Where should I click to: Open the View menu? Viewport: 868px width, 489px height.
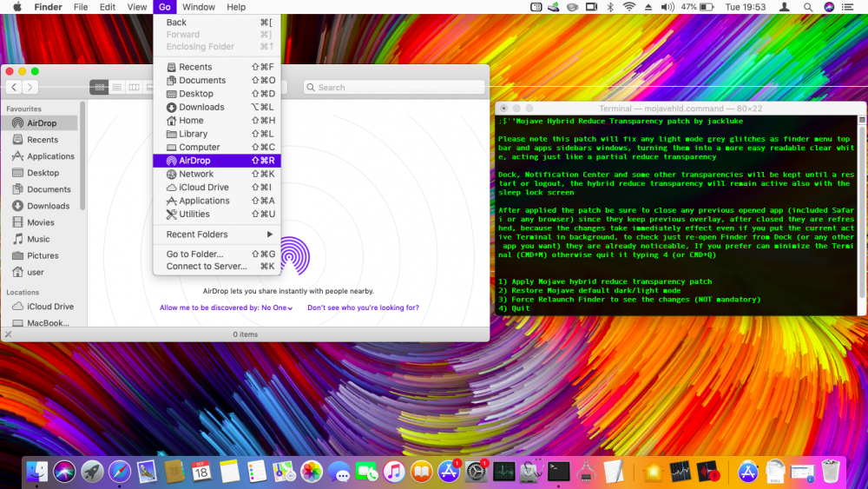click(137, 7)
